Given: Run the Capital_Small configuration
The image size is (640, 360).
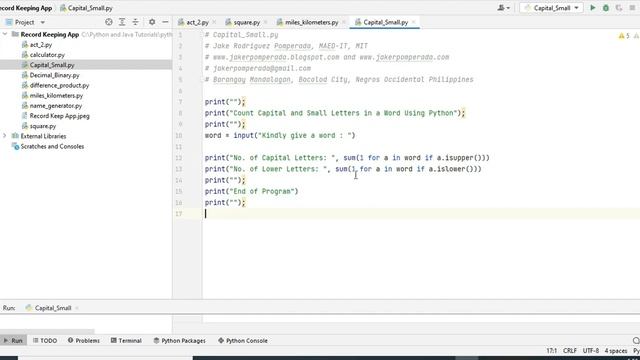Looking at the screenshot, I should point(593,8).
